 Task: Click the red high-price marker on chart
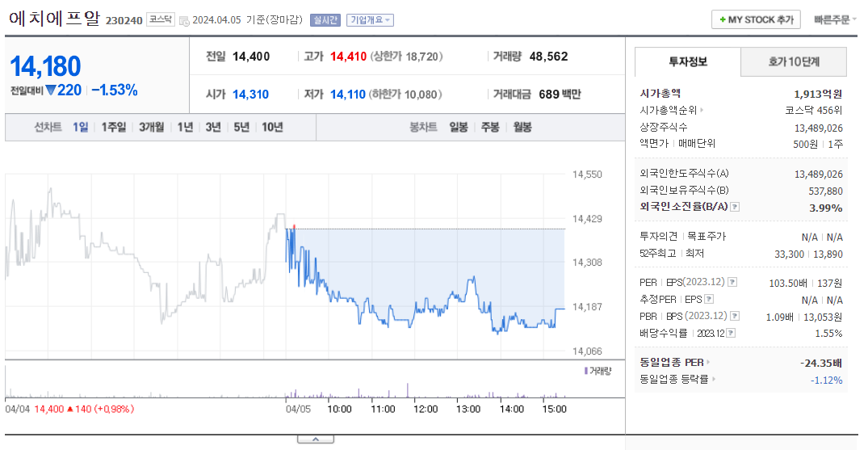(294, 226)
